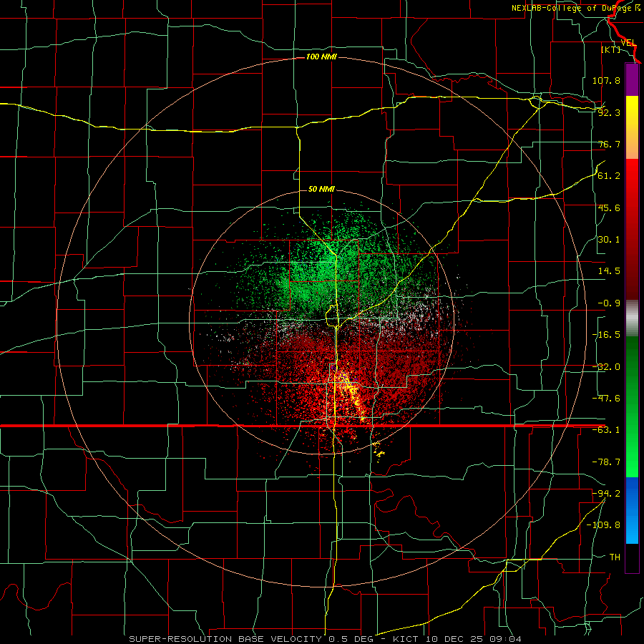
Task: Click the -63.1 scale value
Action: click(606, 430)
